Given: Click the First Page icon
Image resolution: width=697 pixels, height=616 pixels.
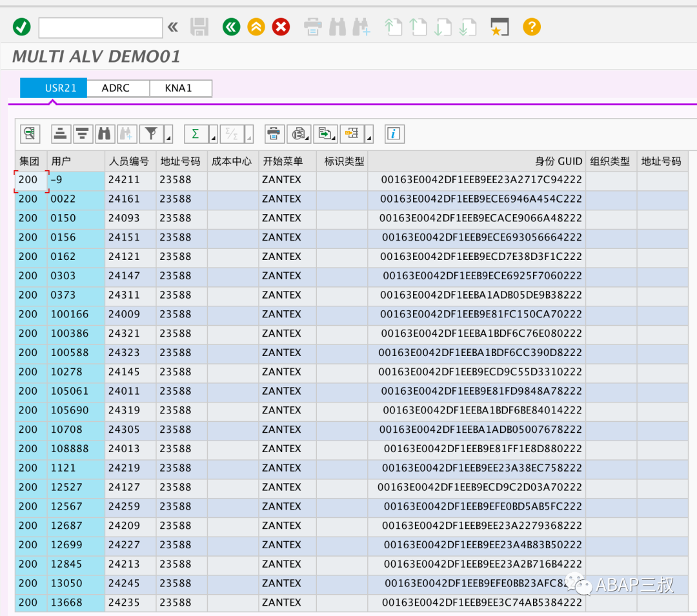Looking at the screenshot, I should tap(394, 27).
